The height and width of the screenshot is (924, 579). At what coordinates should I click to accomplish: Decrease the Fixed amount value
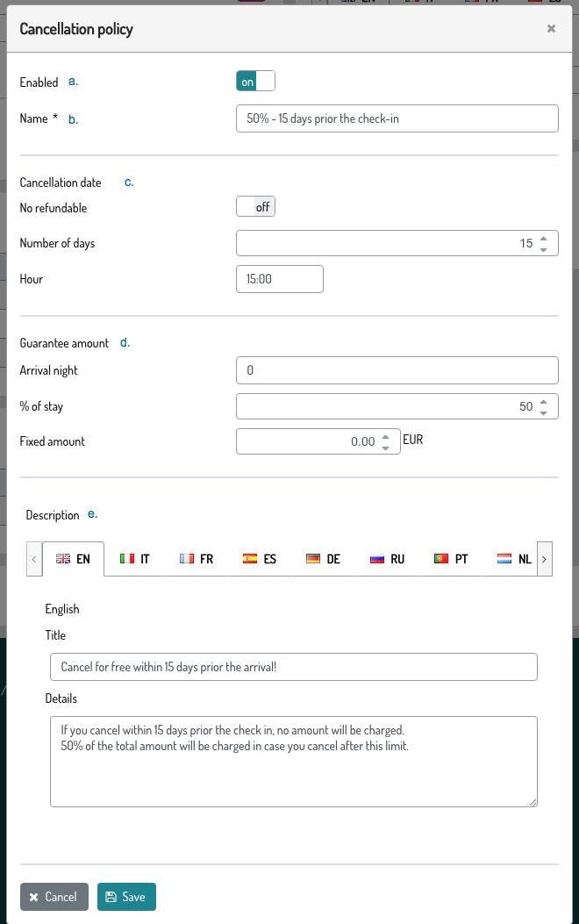point(385,448)
